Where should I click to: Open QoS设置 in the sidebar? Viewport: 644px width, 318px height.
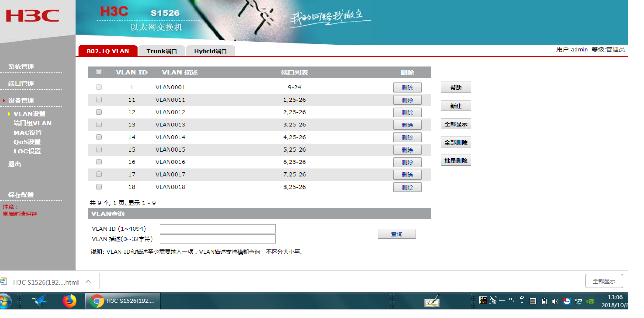click(27, 142)
